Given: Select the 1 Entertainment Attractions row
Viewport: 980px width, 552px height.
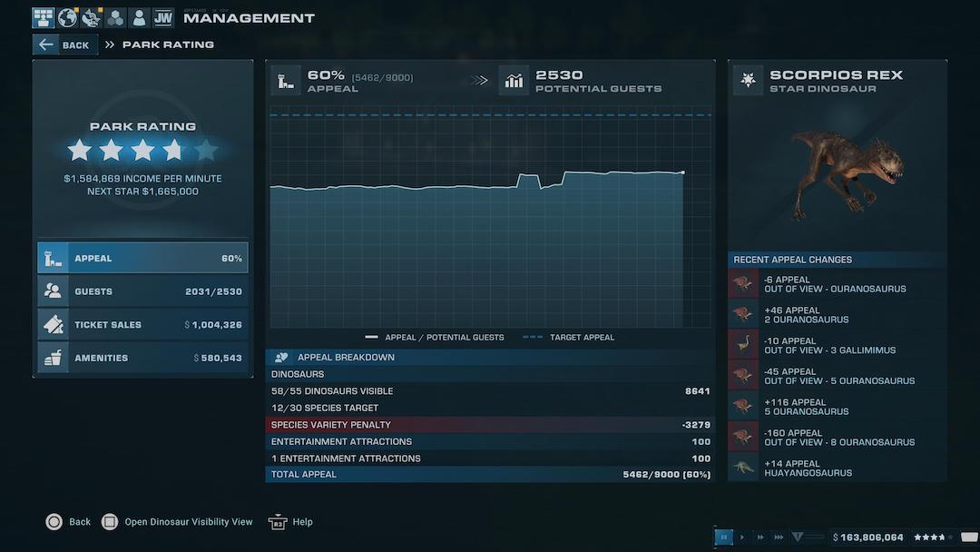Looking at the screenshot, I should coord(491,458).
